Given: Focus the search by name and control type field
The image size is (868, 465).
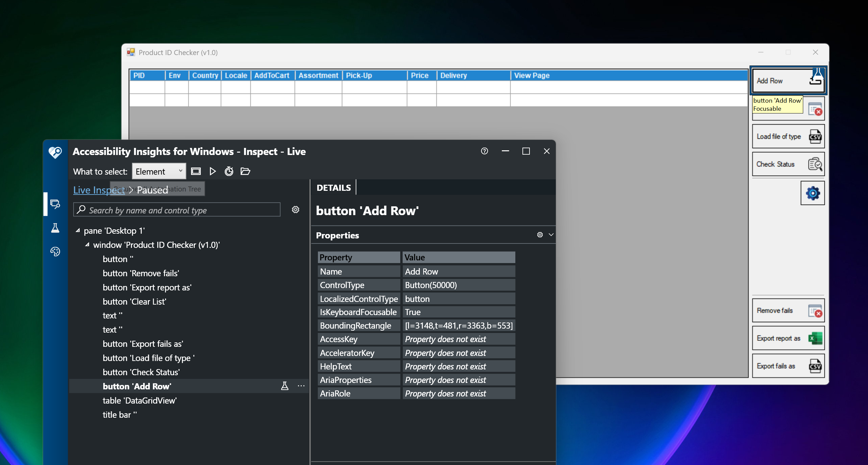Looking at the screenshot, I should (177, 210).
